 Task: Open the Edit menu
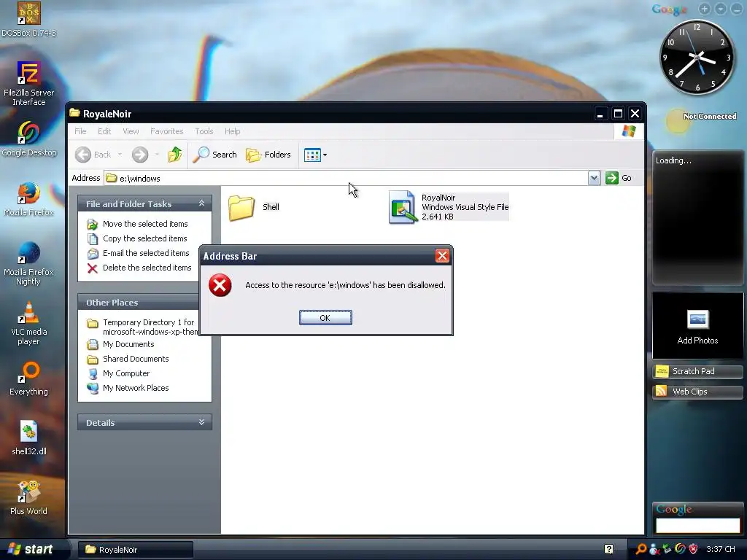[x=104, y=131]
